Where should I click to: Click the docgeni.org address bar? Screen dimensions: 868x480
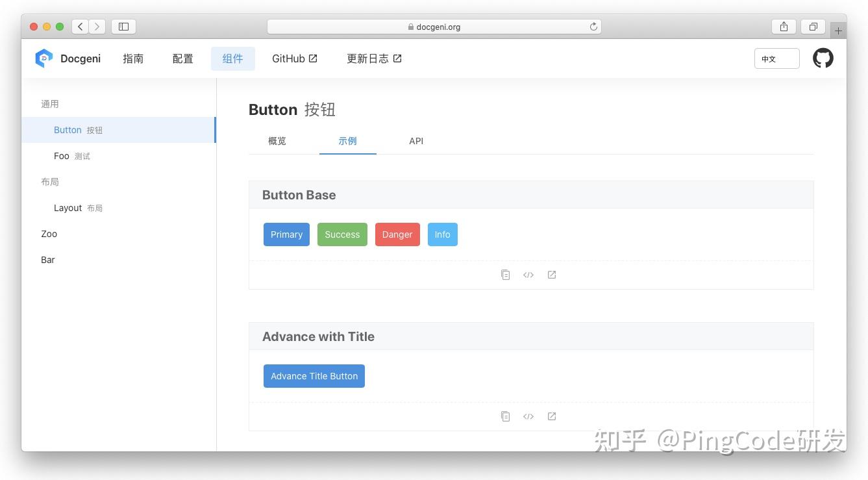point(434,27)
